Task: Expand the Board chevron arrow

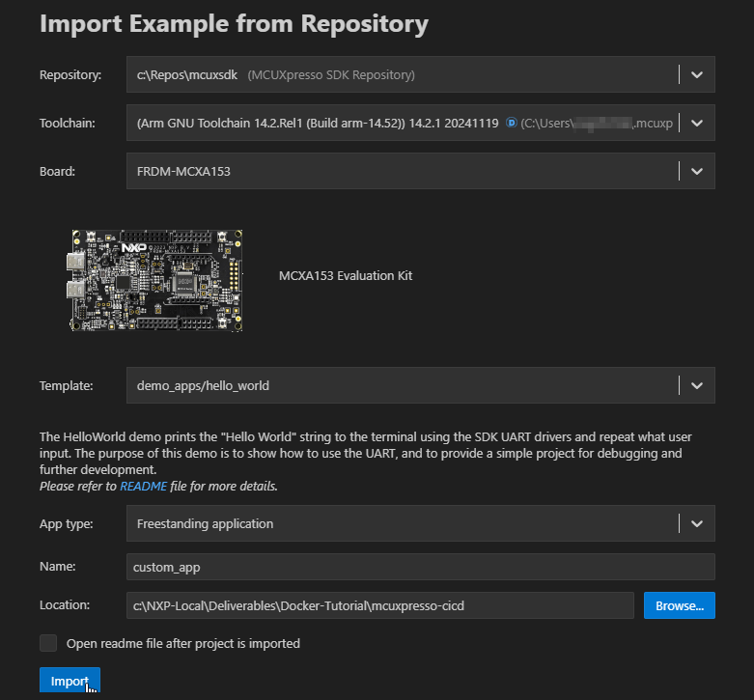Action: pyautogui.click(x=697, y=171)
